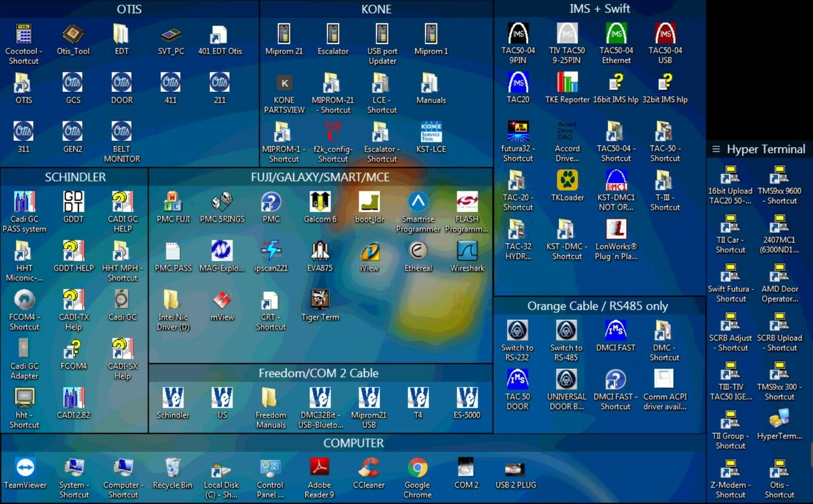This screenshot has height=504, width=813.
Task: Open TAC50-04 Ethernet IMS icon
Action: click(616, 34)
